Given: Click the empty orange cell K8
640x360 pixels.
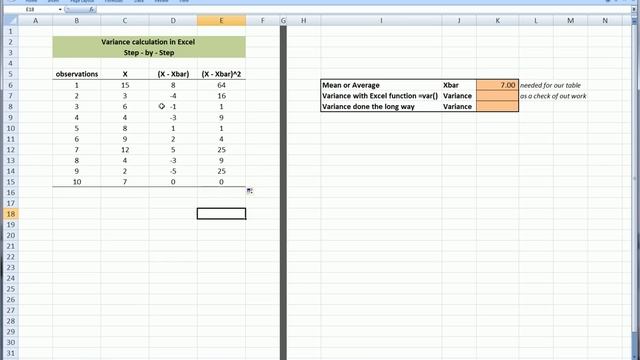Looking at the screenshot, I should tap(498, 107).
